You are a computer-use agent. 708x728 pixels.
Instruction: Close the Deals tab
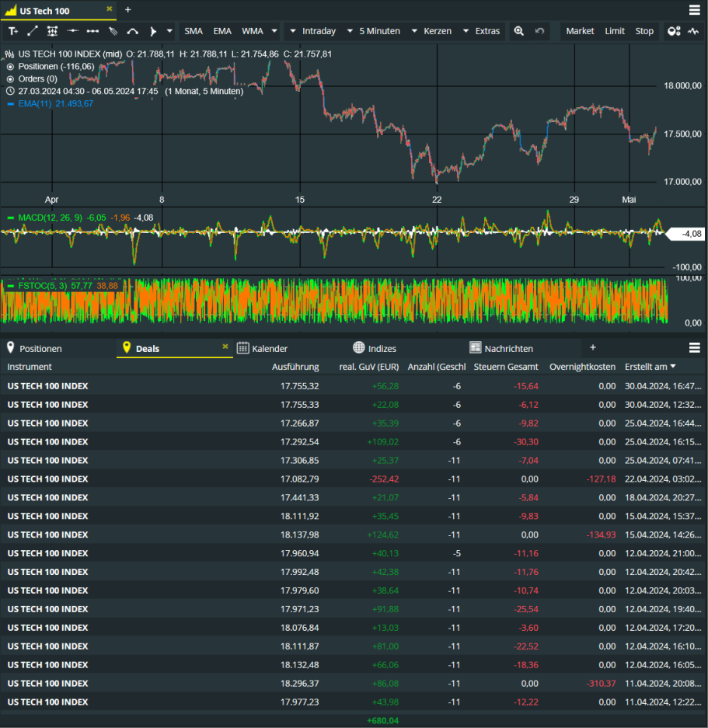[225, 347]
